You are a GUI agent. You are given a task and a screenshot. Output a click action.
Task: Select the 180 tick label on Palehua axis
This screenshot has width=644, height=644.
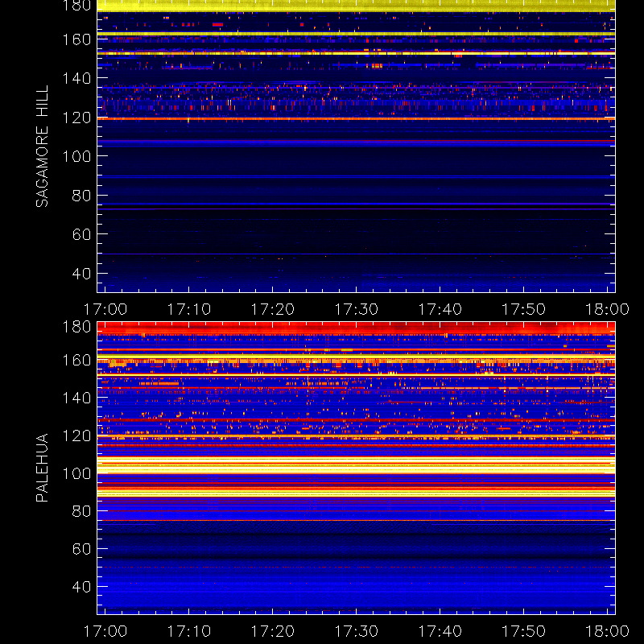point(76,327)
